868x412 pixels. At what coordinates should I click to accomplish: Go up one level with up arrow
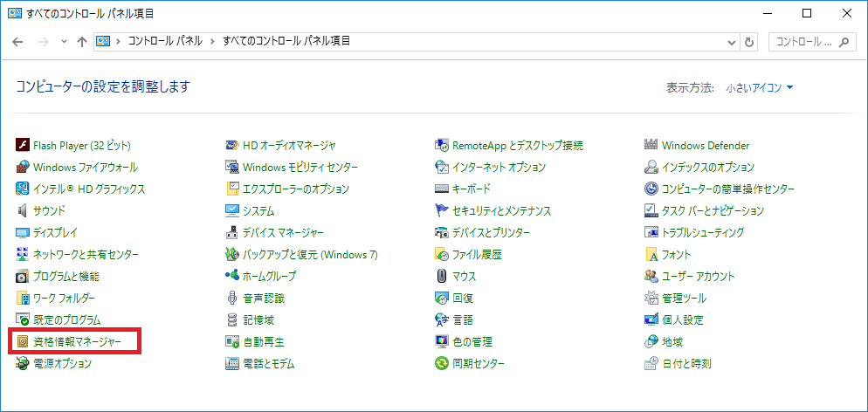[82, 42]
